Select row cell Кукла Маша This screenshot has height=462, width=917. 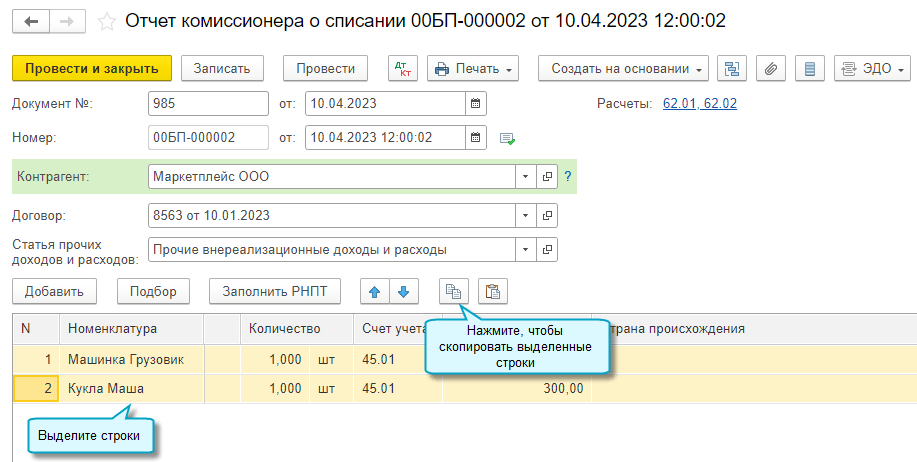[132, 388]
